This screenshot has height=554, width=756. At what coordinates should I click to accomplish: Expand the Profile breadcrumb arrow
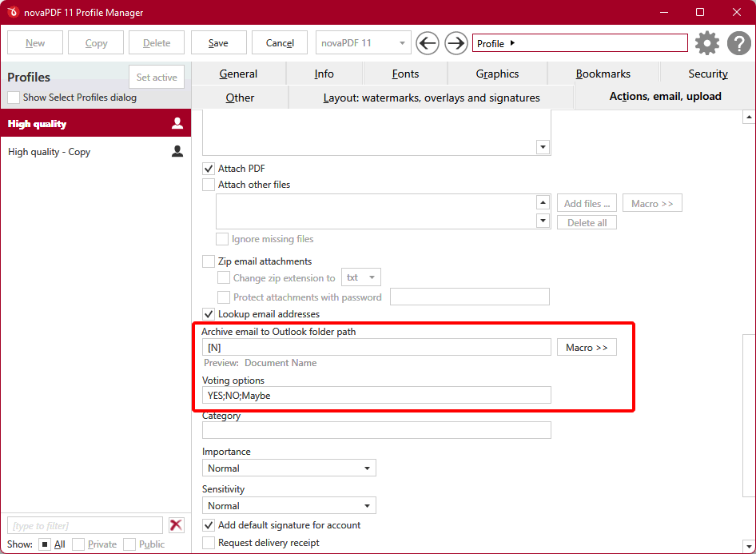[512, 43]
